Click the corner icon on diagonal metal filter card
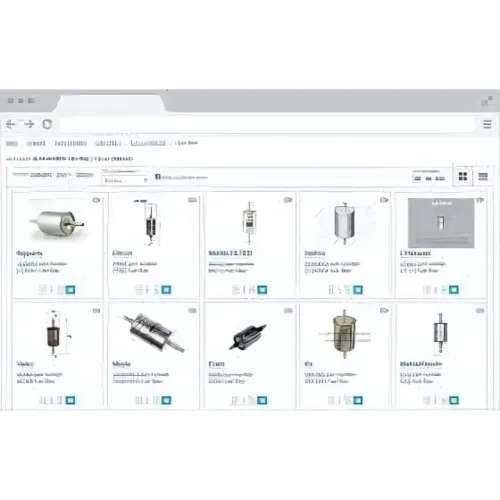 click(192, 311)
